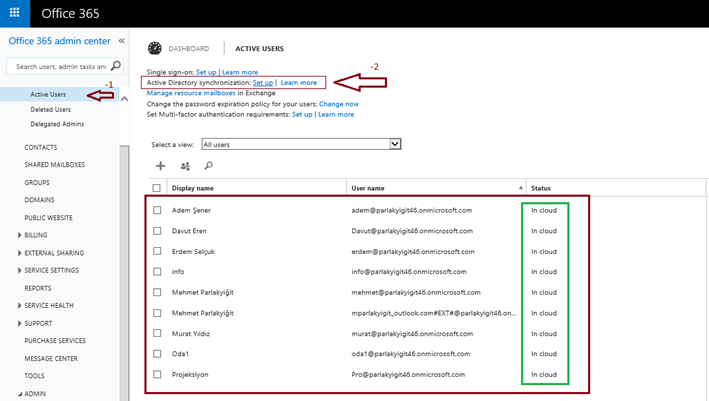The width and height of the screenshot is (709, 401).
Task: Check the box for mparlakyigit_outlook.com user row
Action: tap(157, 313)
